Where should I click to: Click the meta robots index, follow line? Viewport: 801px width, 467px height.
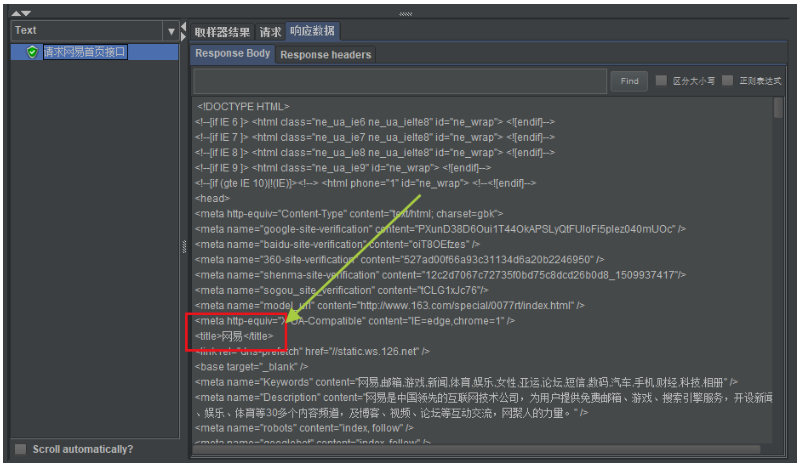(304, 428)
